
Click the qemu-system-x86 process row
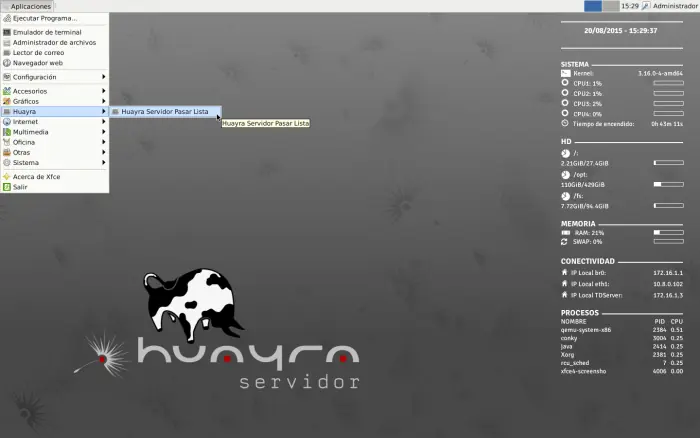621,330
